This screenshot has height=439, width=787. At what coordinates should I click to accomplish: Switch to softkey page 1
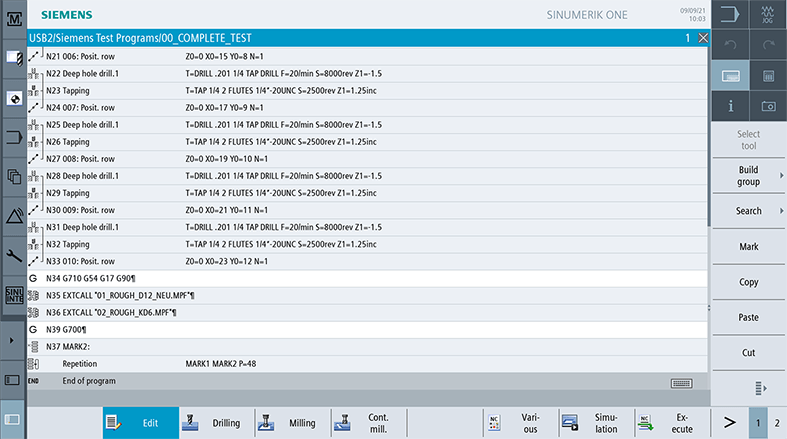point(758,423)
